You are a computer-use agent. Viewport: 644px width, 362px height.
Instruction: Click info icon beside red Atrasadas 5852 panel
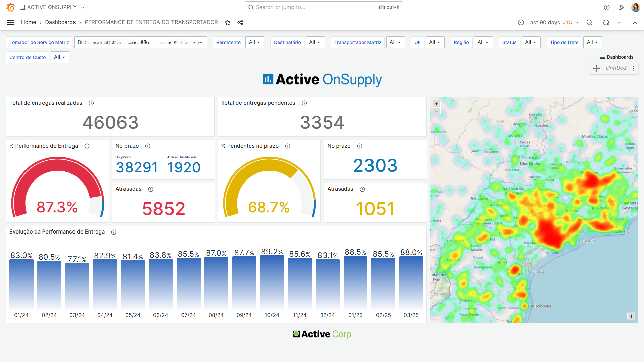(151, 189)
